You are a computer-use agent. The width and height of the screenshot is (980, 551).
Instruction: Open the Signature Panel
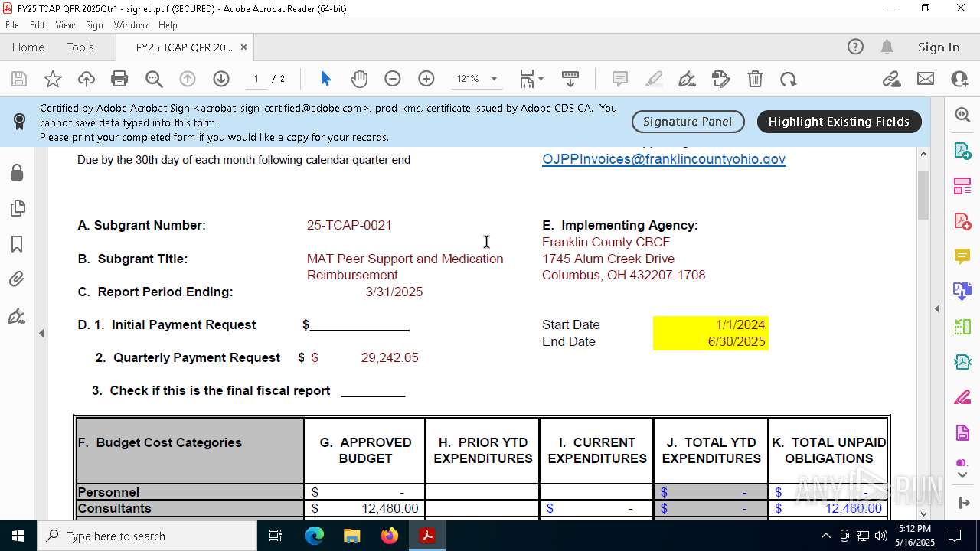[x=688, y=122]
